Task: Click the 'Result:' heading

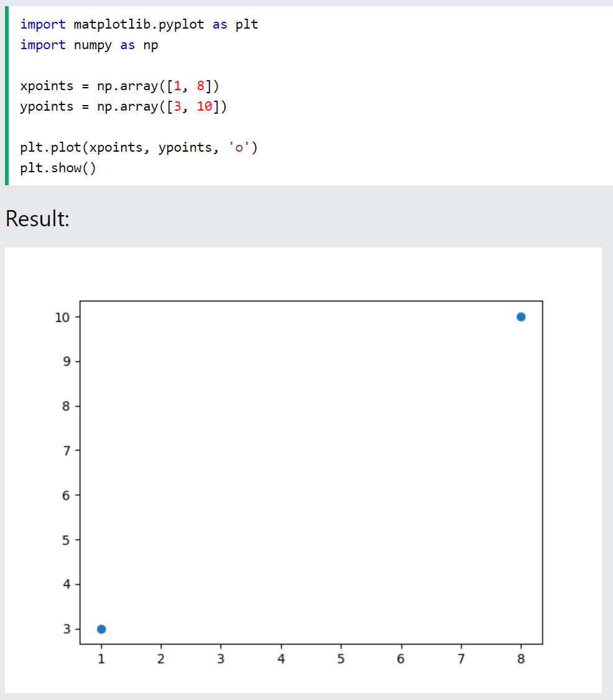Action: tap(37, 219)
